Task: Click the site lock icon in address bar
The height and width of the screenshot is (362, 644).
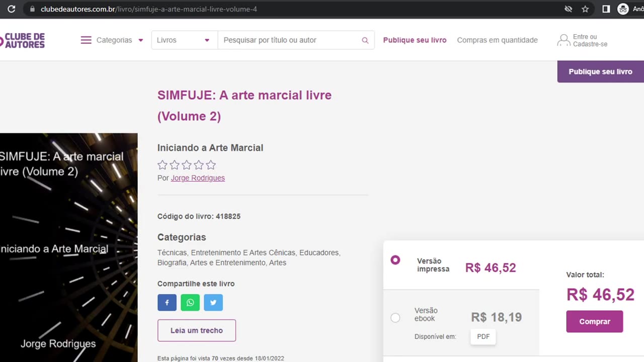Action: pyautogui.click(x=32, y=9)
